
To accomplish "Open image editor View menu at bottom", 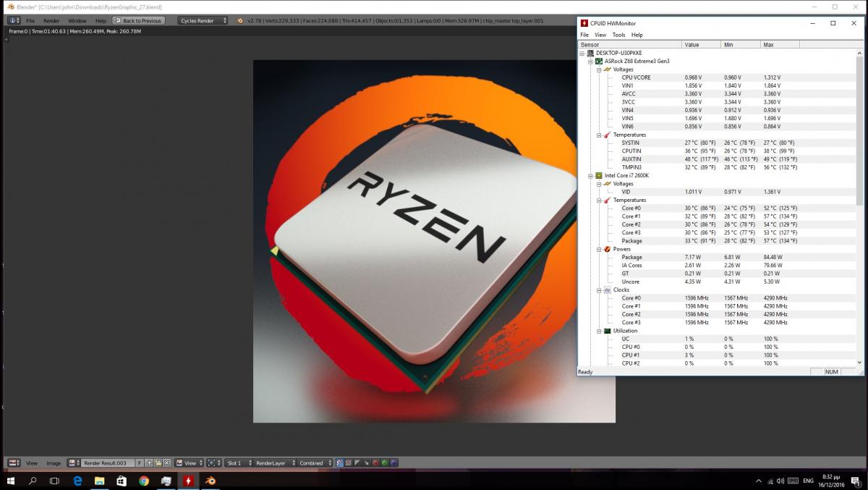I will click(32, 462).
